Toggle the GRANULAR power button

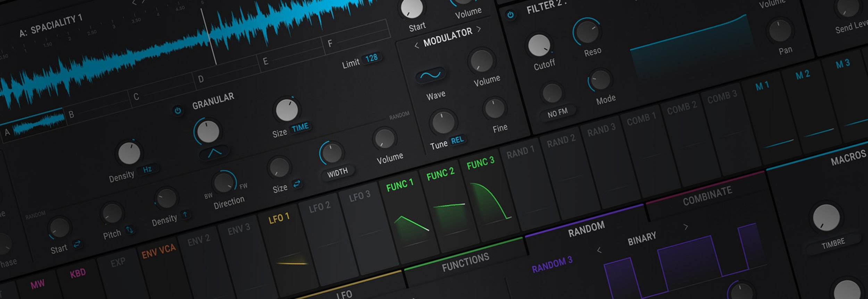178,111
